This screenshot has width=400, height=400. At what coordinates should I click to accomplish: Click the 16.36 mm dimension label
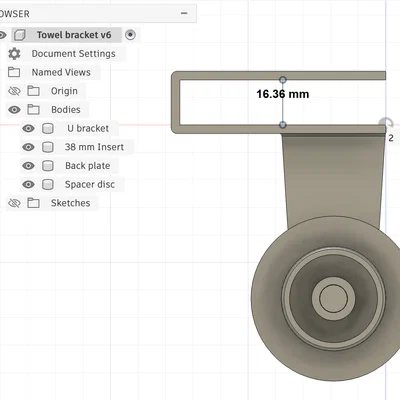click(x=283, y=94)
